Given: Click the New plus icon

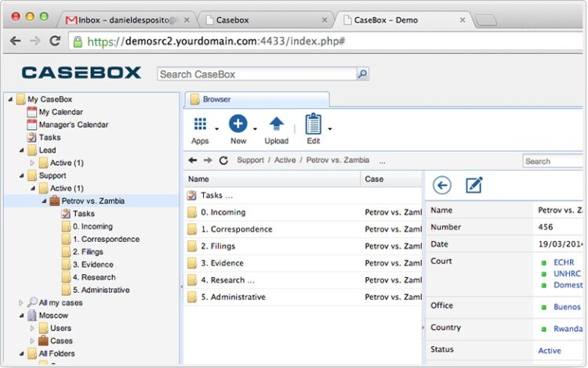Looking at the screenshot, I should click(238, 124).
